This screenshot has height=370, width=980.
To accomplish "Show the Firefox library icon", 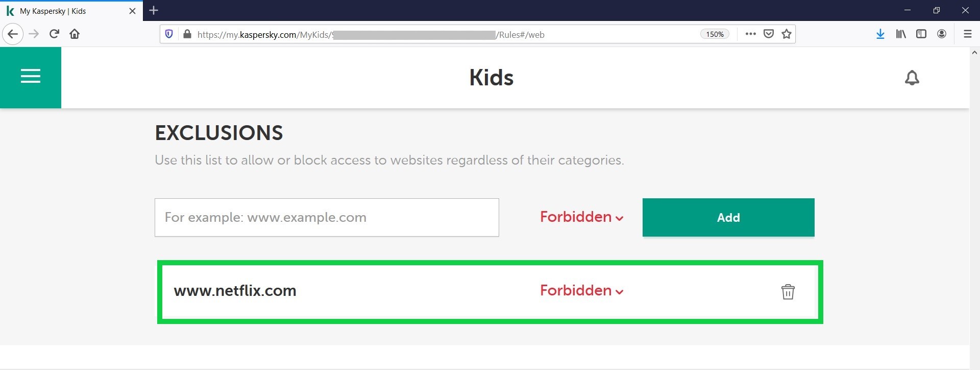I will pos(901,34).
